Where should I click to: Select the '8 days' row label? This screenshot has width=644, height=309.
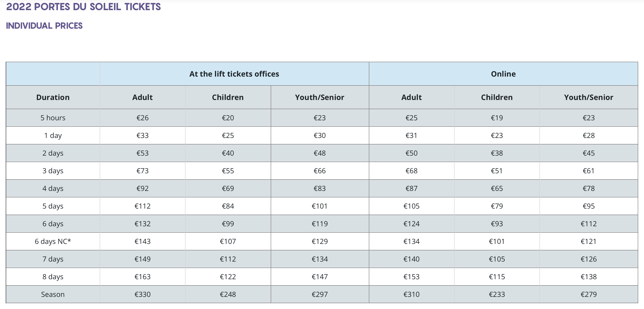[x=53, y=277]
